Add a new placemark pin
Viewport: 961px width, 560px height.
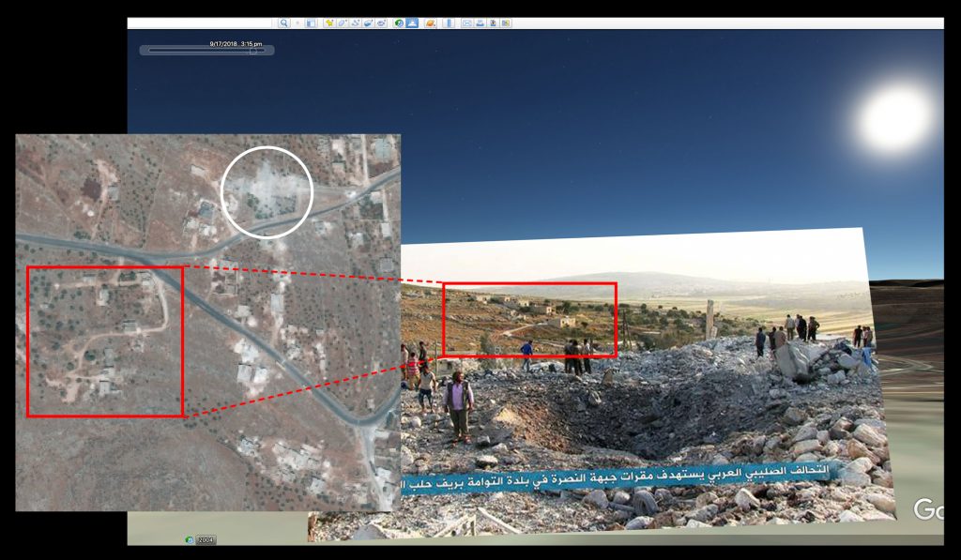coord(329,23)
